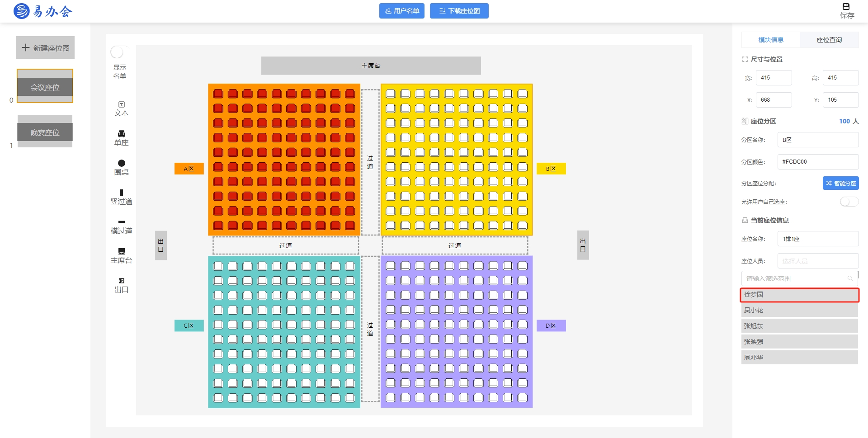The image size is (868, 438).
Task: Enable 允许用户自己选座 switch
Action: [x=849, y=202]
